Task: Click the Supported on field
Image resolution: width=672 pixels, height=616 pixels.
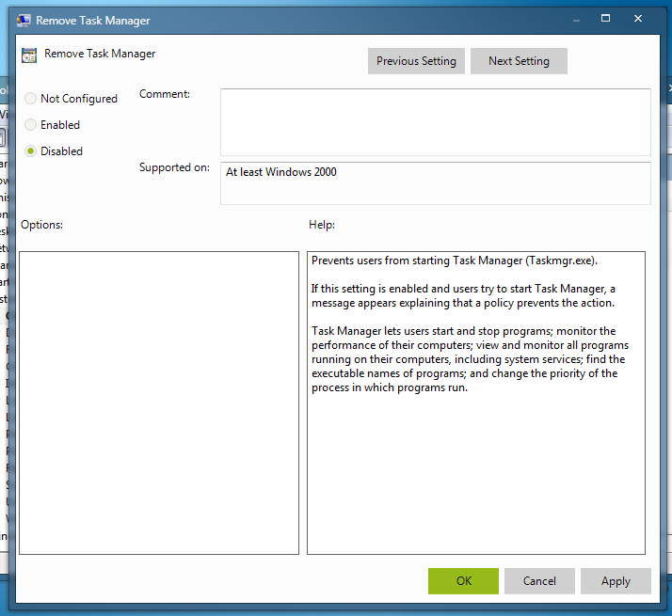Action: pyautogui.click(x=436, y=182)
